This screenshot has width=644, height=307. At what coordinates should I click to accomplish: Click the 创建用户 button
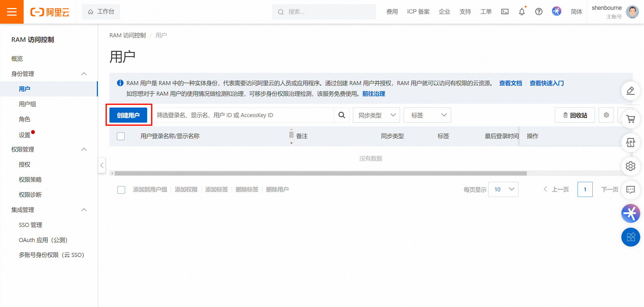(x=128, y=115)
